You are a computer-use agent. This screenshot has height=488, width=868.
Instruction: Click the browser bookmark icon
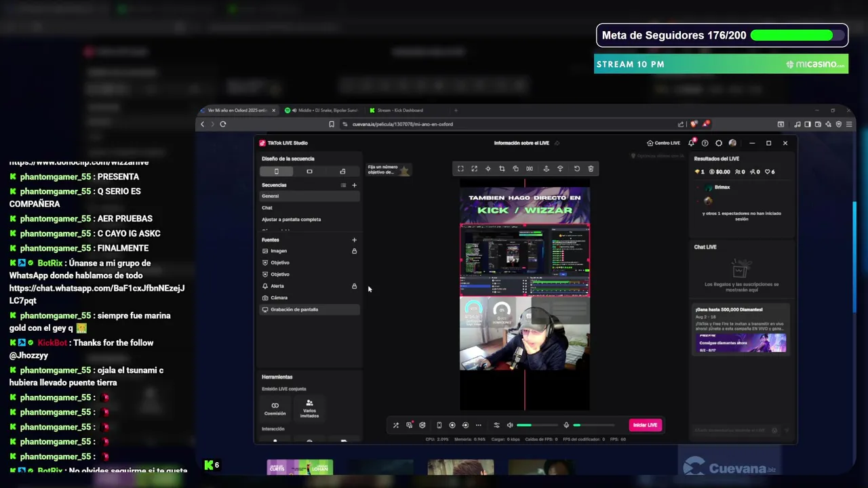click(x=332, y=124)
